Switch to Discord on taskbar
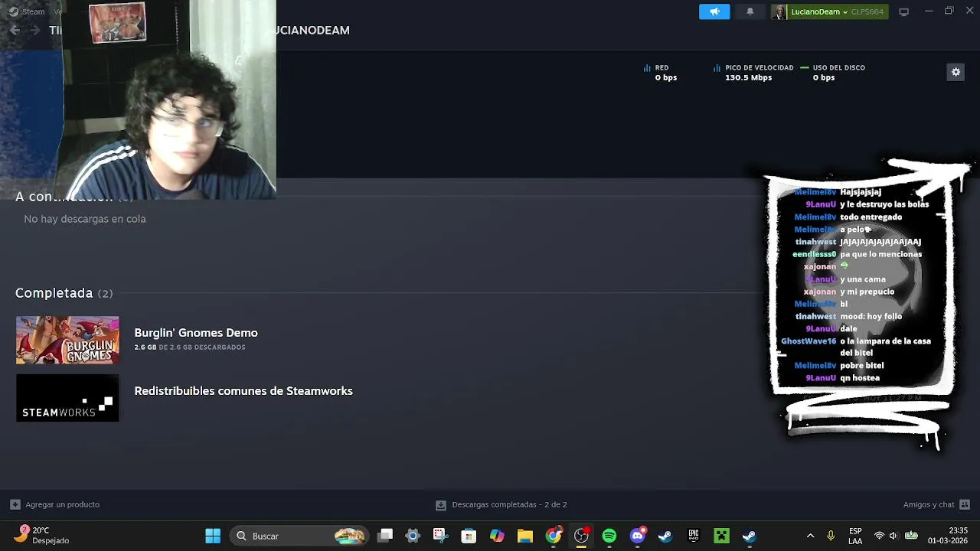This screenshot has height=551, width=980. [x=637, y=536]
